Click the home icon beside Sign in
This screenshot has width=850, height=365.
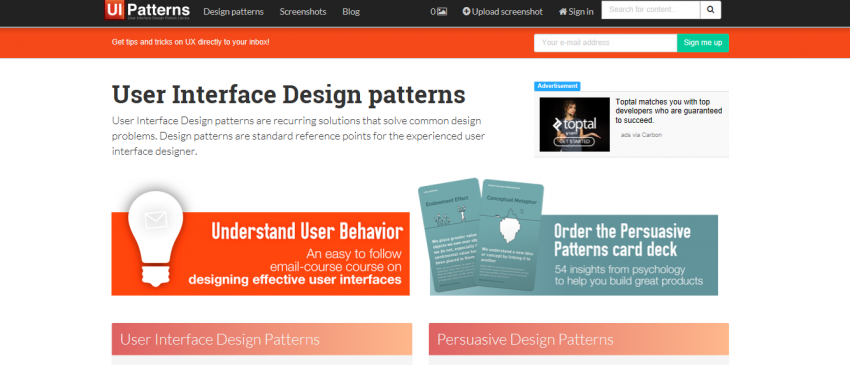(563, 11)
